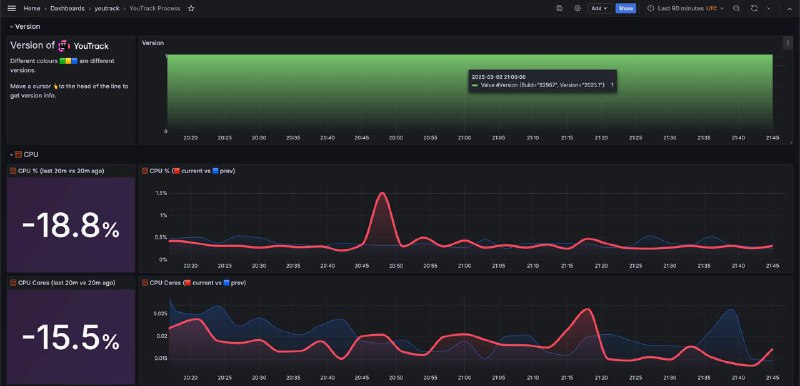Click the Share button
This screenshot has height=386, width=800.
point(626,8)
